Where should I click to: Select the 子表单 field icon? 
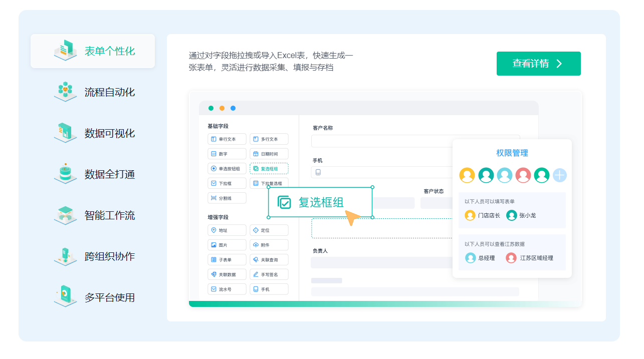(227, 259)
